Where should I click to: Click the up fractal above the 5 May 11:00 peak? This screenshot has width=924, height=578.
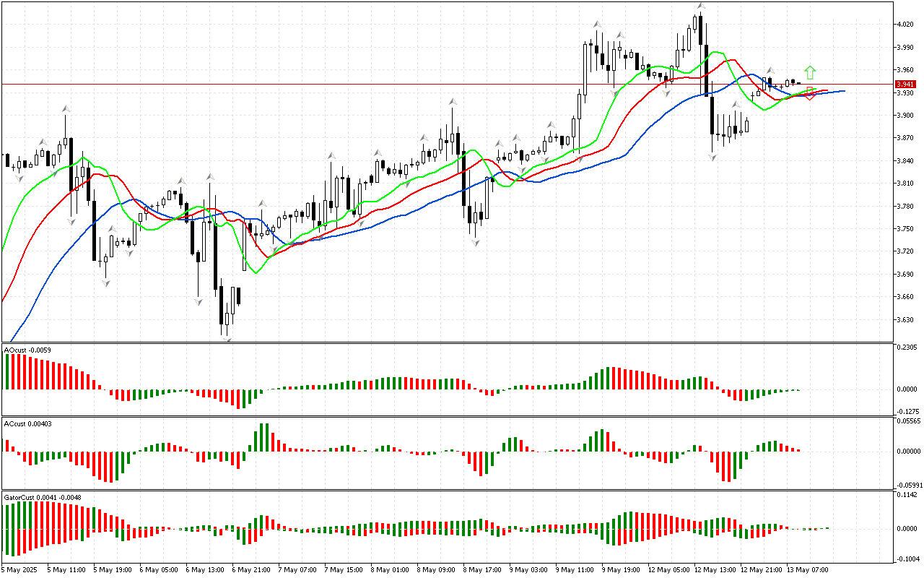coord(66,109)
